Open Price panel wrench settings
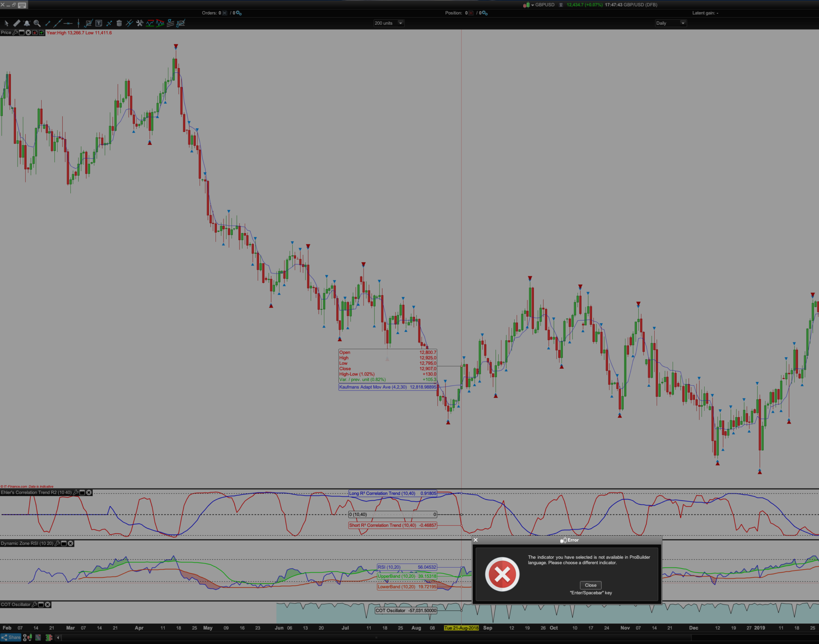819x644 pixels. coord(15,33)
